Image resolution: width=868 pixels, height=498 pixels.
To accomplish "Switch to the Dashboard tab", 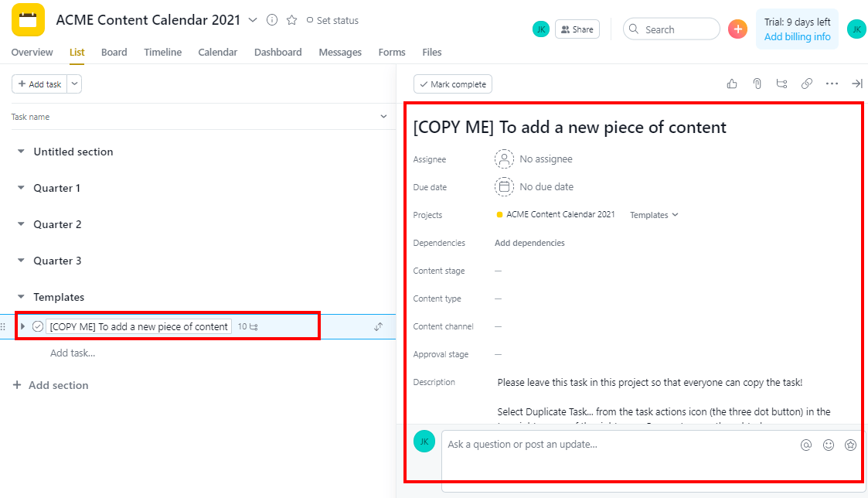I will coord(278,52).
